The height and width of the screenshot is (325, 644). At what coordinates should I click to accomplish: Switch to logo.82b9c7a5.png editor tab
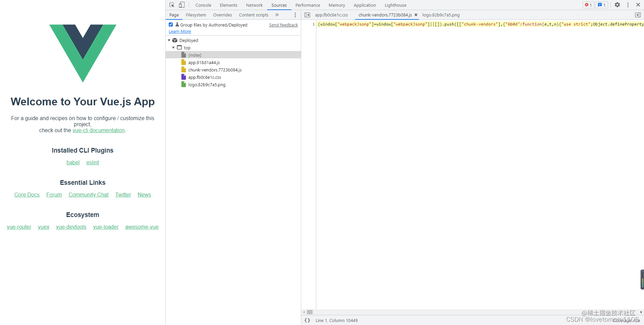[x=441, y=15]
